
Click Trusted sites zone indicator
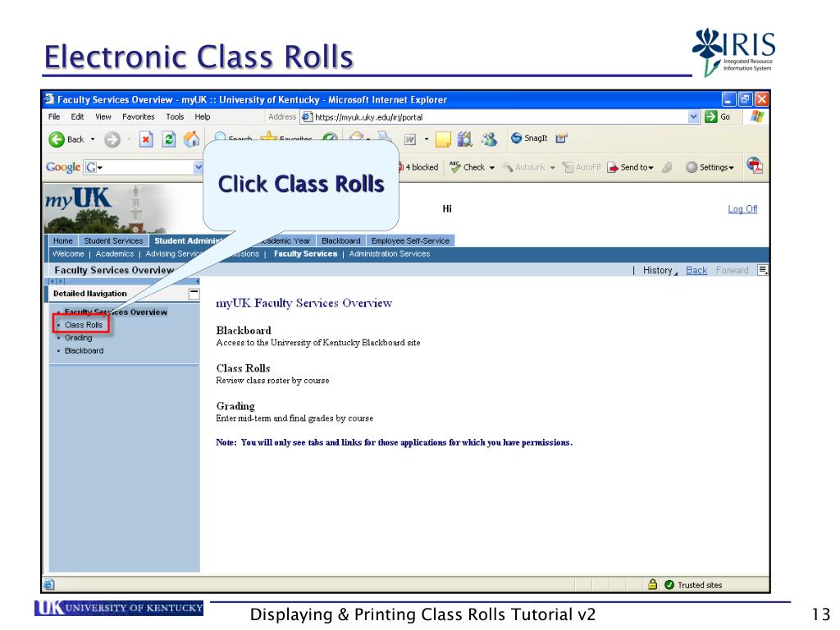click(693, 585)
